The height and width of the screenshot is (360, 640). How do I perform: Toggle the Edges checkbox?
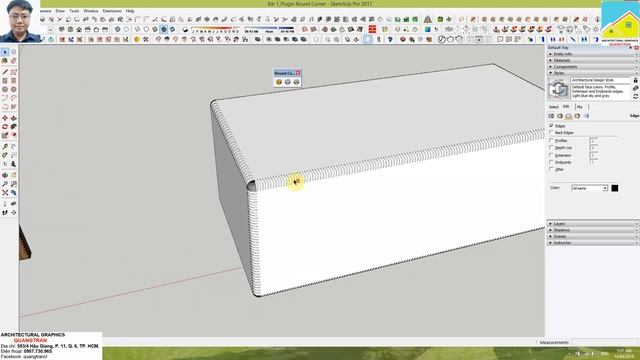coord(551,126)
